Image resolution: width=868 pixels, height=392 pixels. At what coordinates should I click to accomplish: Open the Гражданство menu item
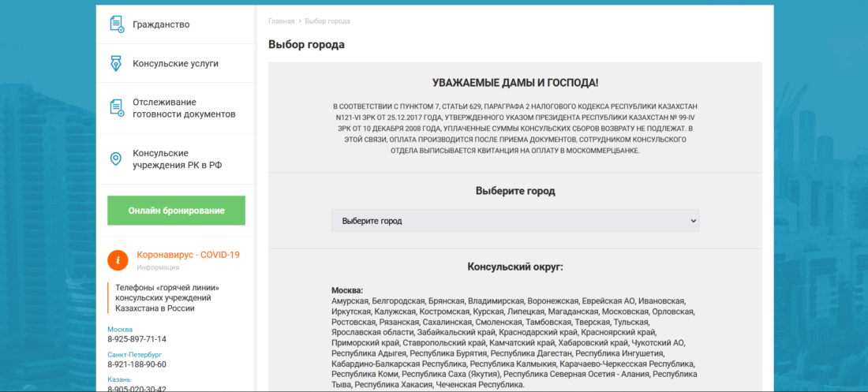click(161, 24)
